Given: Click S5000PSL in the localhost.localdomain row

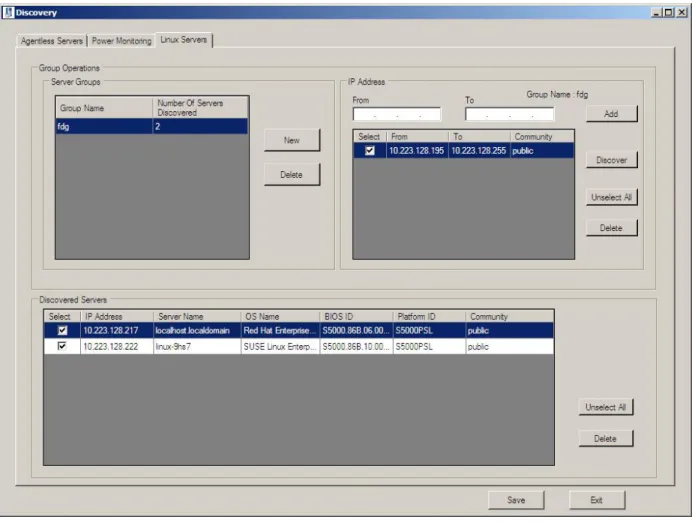Looking at the screenshot, I should 429,331.
